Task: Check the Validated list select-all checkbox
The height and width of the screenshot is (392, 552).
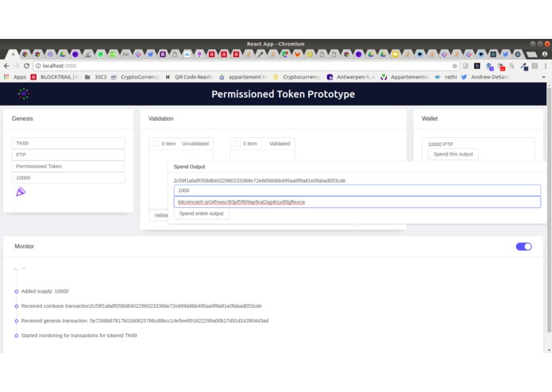Action: 237,144
